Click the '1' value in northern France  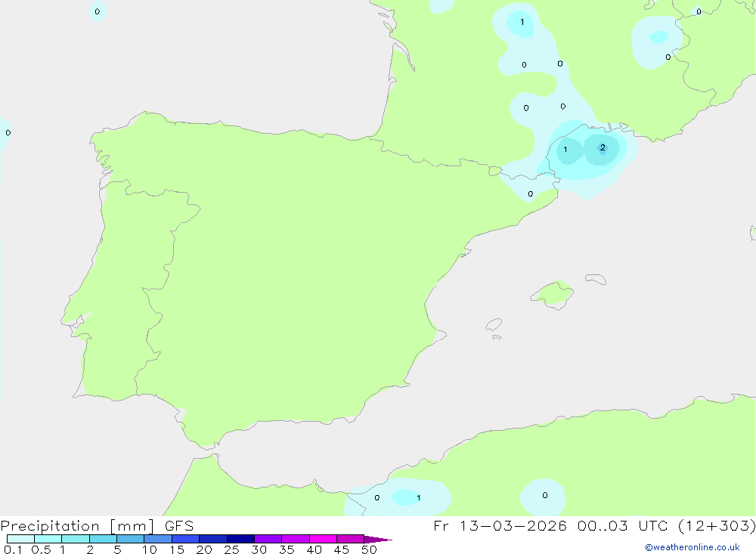click(x=522, y=22)
